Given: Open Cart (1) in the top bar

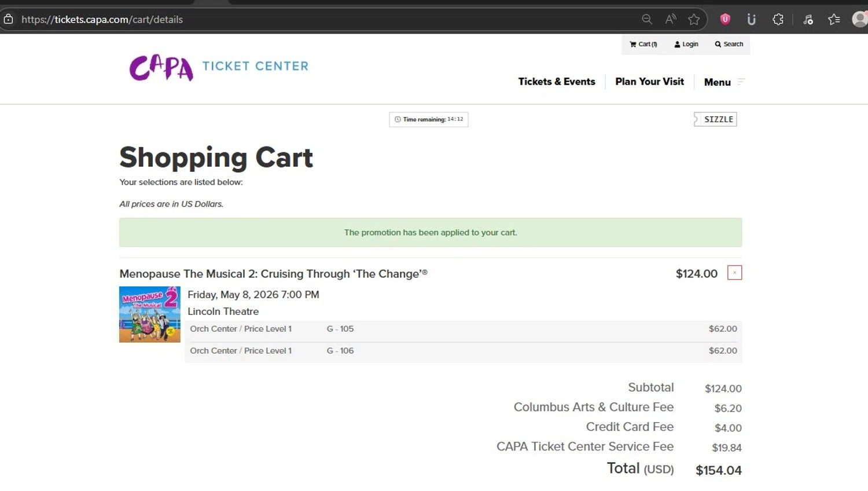Looking at the screenshot, I should coord(643,44).
